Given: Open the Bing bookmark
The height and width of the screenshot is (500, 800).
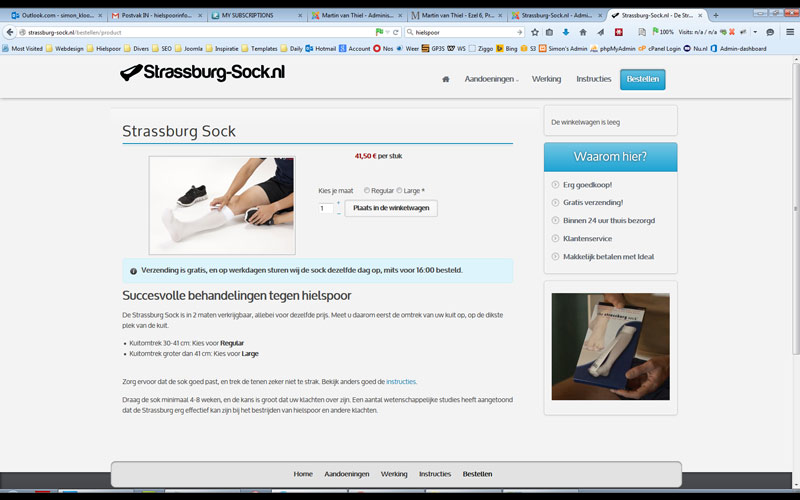Looking at the screenshot, I should 507,48.
